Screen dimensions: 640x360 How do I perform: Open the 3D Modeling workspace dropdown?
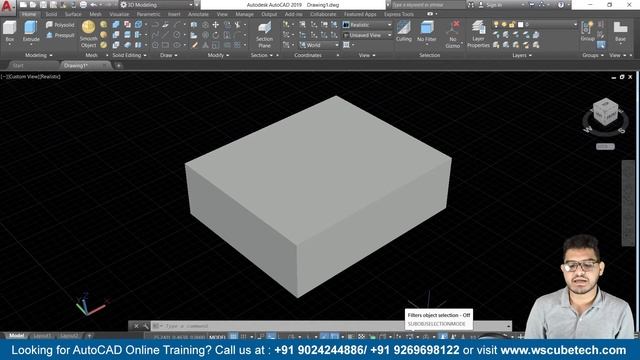(x=157, y=5)
